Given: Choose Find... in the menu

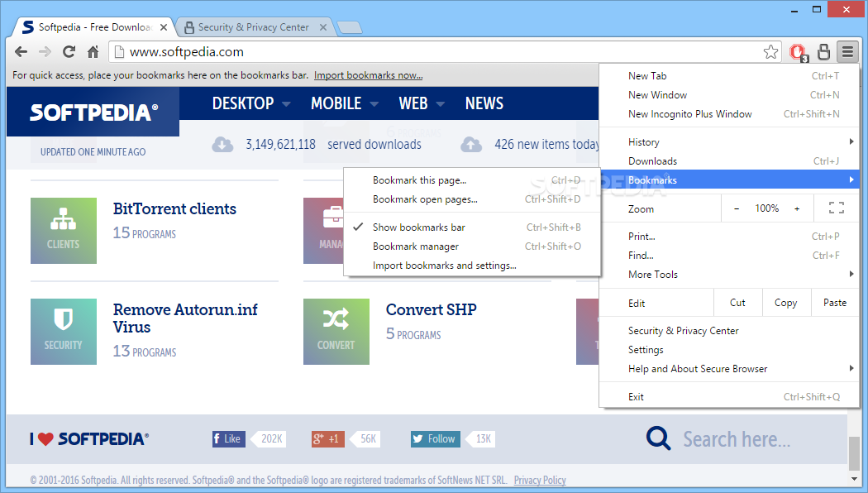Looking at the screenshot, I should click(x=729, y=256).
